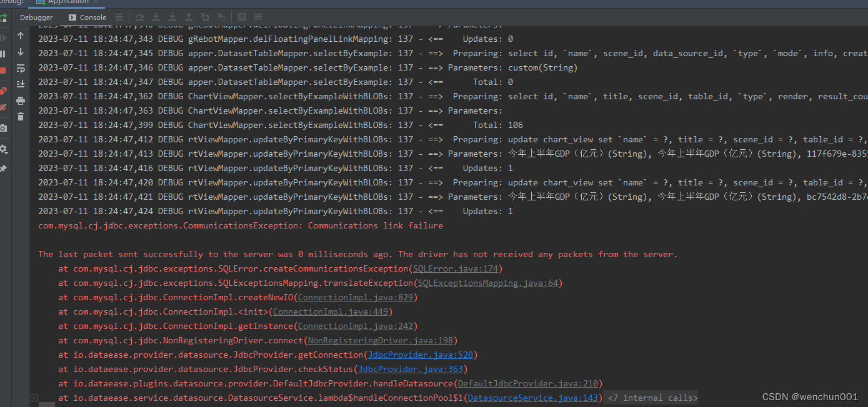Click Step Out icon

click(x=189, y=17)
